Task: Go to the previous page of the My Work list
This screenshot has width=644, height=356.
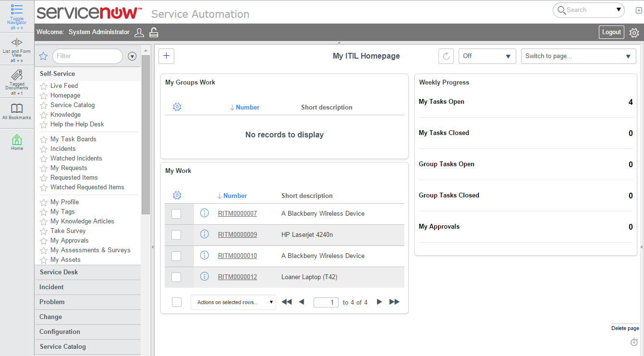Action: tap(302, 302)
